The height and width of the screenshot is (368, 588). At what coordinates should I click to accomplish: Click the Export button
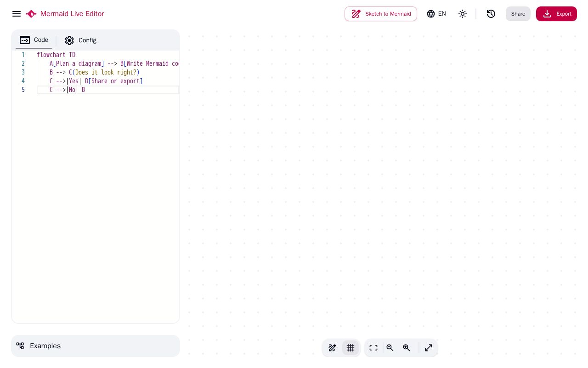pyautogui.click(x=556, y=14)
